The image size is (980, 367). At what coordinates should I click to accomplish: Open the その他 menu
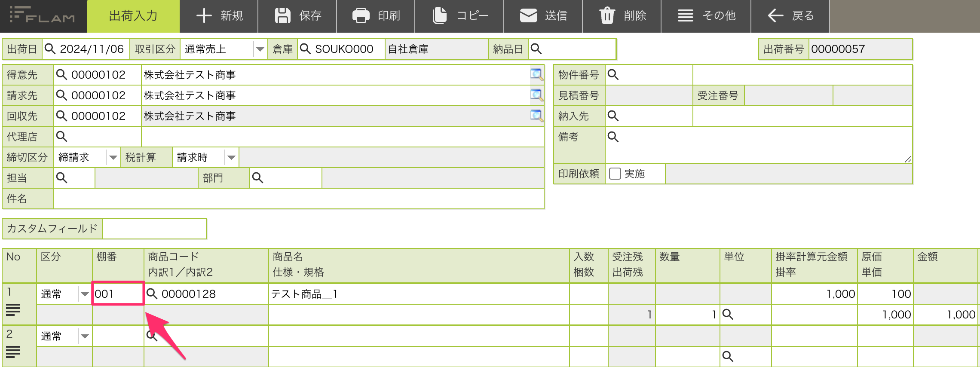tap(706, 16)
